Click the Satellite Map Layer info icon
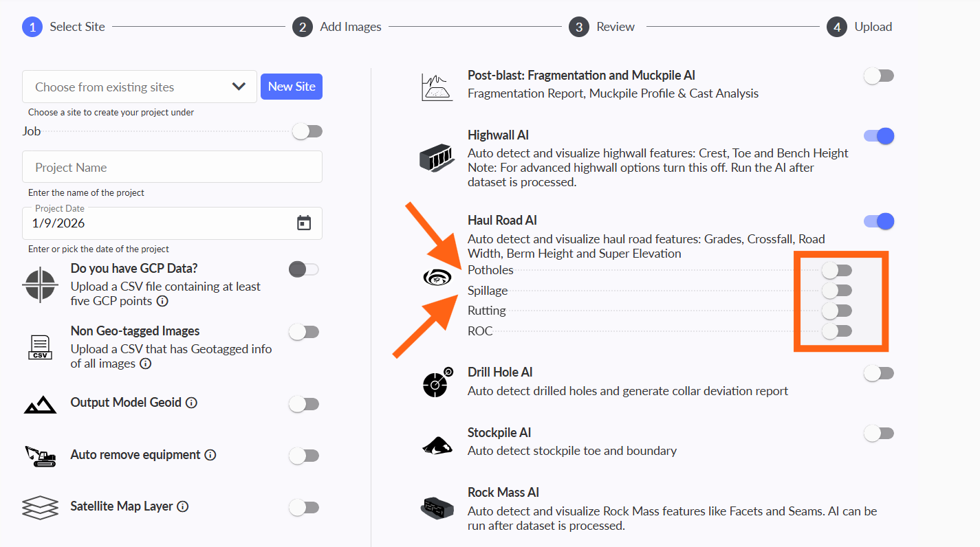This screenshot has height=547, width=980. [x=183, y=506]
